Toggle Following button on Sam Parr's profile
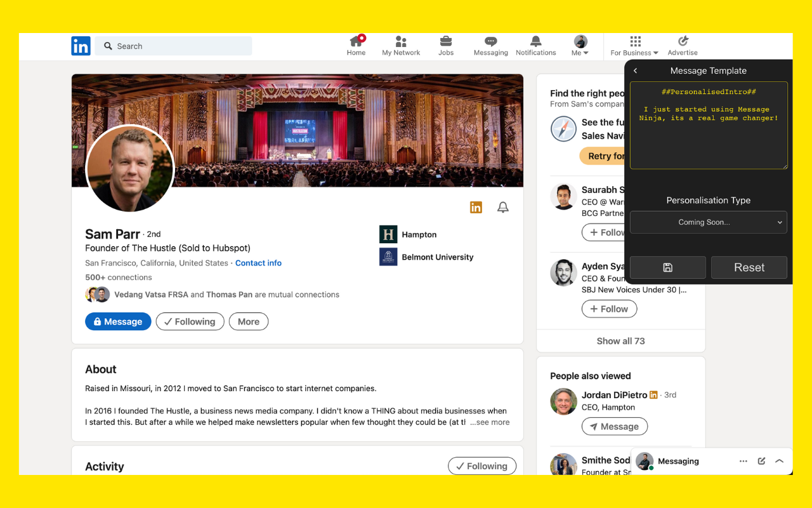Image resolution: width=812 pixels, height=508 pixels. coord(190,322)
